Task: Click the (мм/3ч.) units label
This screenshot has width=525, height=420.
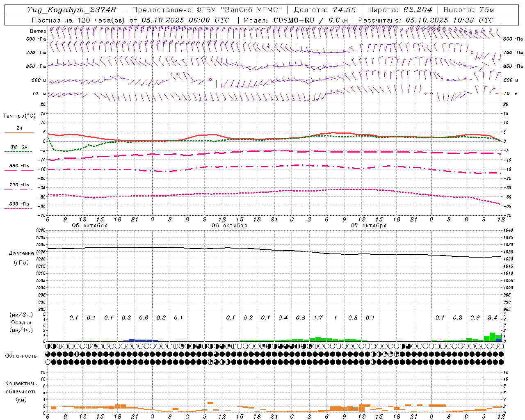Action: tap(21, 315)
